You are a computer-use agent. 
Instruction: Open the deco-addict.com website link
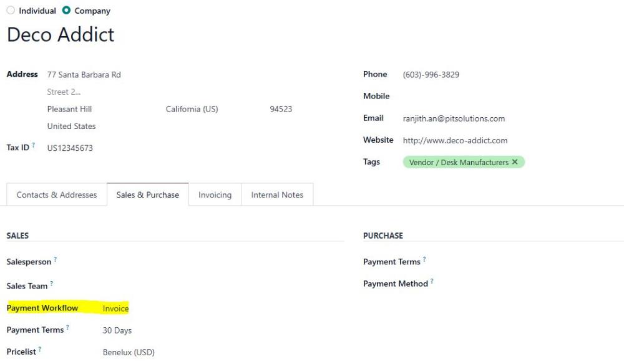[x=455, y=140]
